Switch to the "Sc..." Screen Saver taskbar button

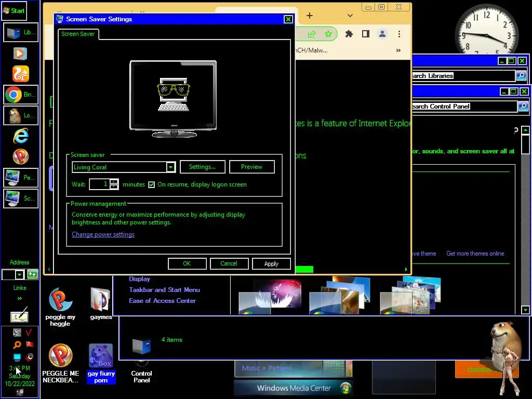[21, 198]
